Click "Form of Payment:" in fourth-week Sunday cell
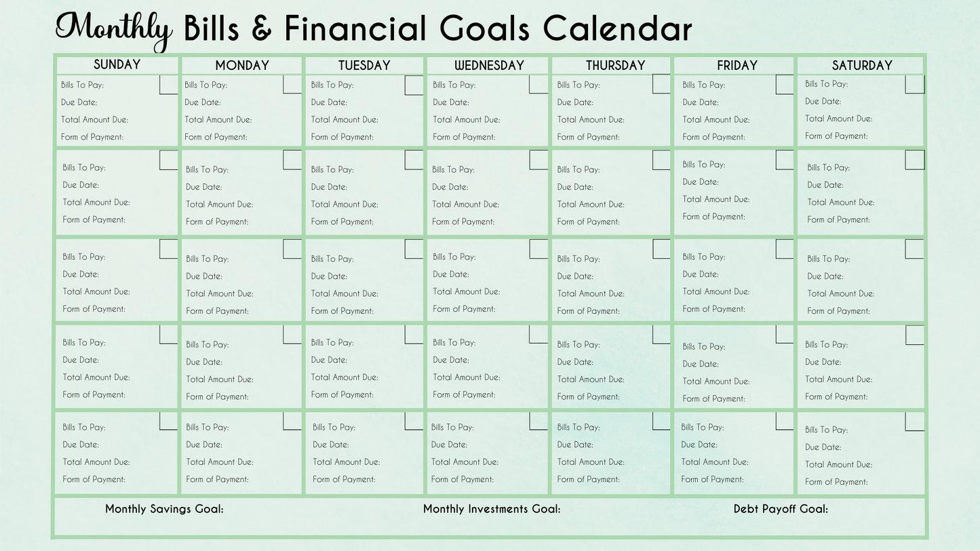The image size is (980, 551). [94, 394]
